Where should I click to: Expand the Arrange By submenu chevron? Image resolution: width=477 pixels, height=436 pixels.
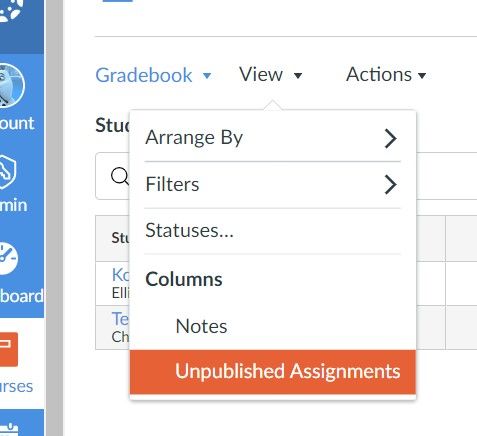coord(390,138)
